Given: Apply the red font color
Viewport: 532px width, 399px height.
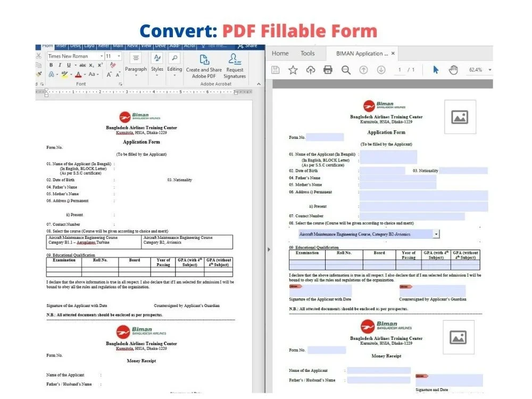Looking at the screenshot, I should coord(78,74).
